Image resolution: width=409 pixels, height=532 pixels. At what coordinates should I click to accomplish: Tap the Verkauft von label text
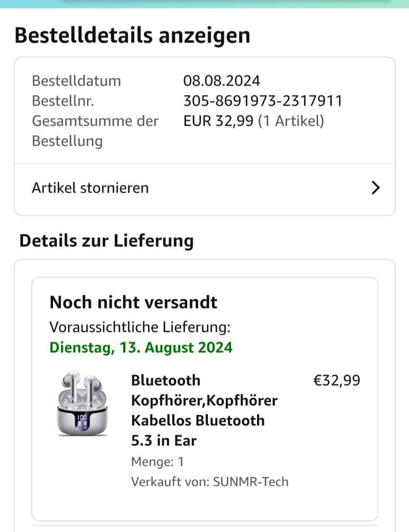coord(170,482)
